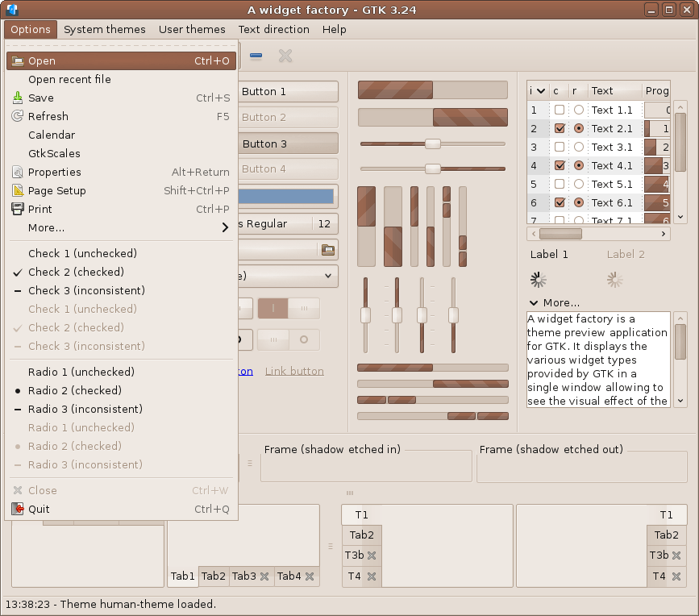Choose Open recent file from the menu

121,79
